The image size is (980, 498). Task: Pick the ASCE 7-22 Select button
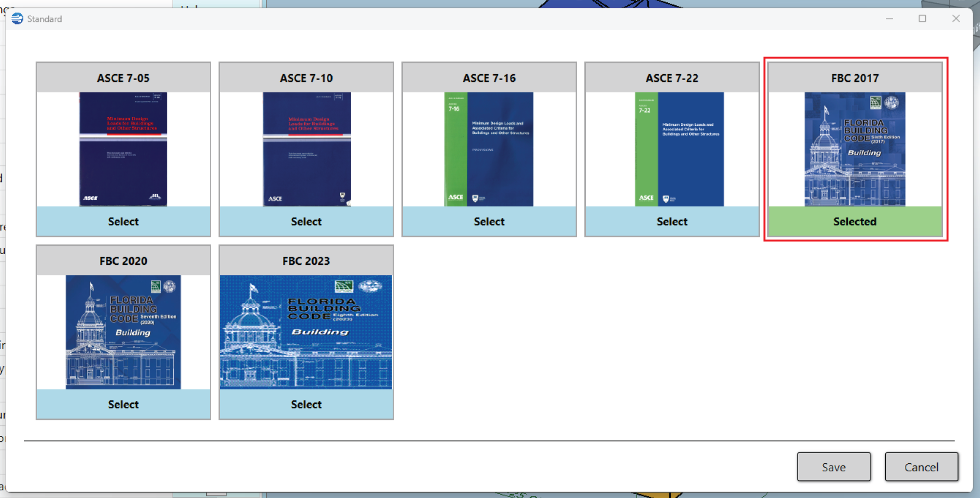[672, 221]
